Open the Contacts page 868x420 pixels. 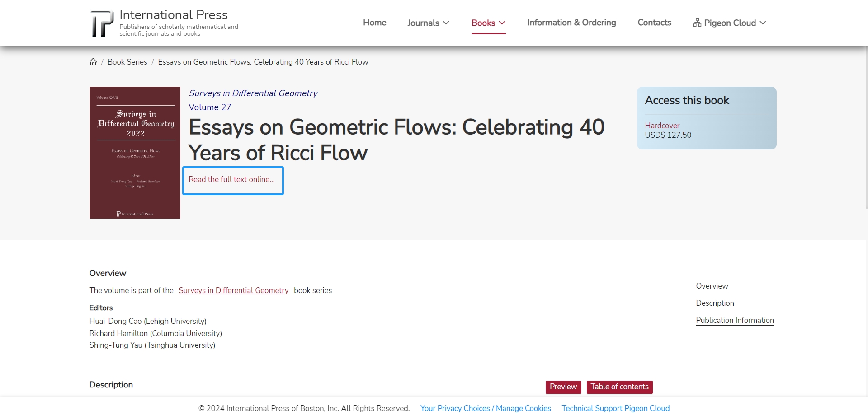coord(654,23)
